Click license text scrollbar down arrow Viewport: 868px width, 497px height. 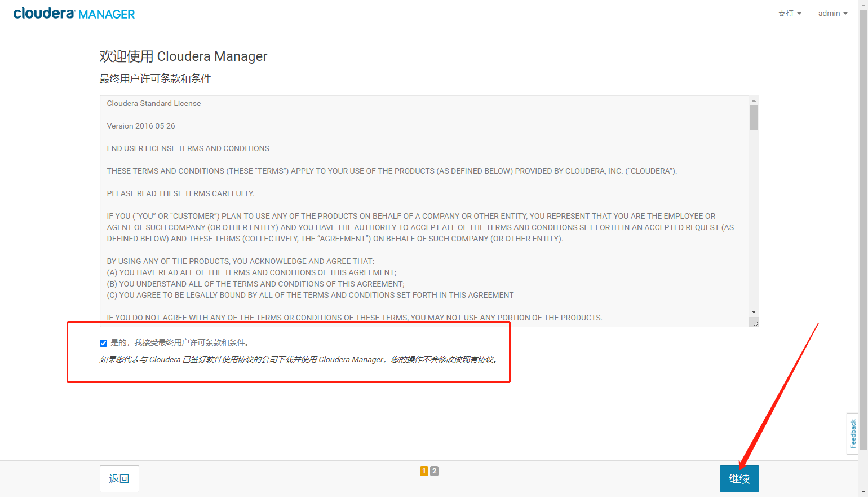point(754,312)
